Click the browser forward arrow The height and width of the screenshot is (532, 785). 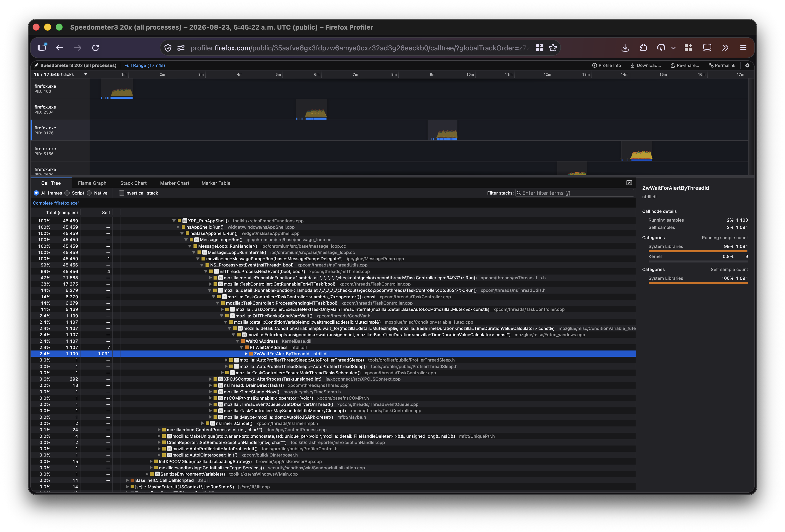[78, 48]
